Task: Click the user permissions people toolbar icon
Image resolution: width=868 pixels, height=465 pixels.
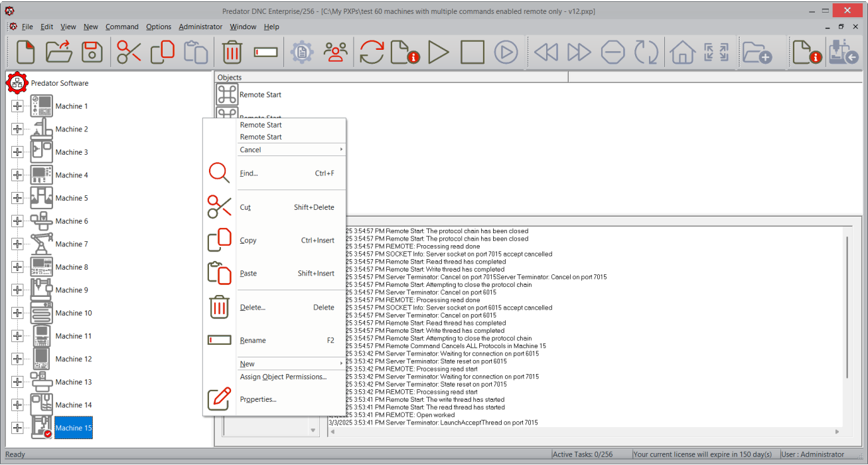Action: pos(335,52)
